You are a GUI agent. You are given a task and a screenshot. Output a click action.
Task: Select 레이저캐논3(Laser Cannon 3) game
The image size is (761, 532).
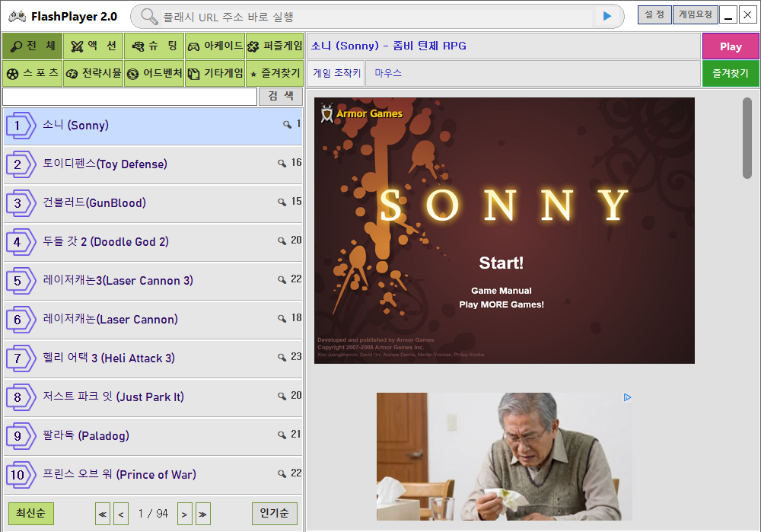(153, 282)
